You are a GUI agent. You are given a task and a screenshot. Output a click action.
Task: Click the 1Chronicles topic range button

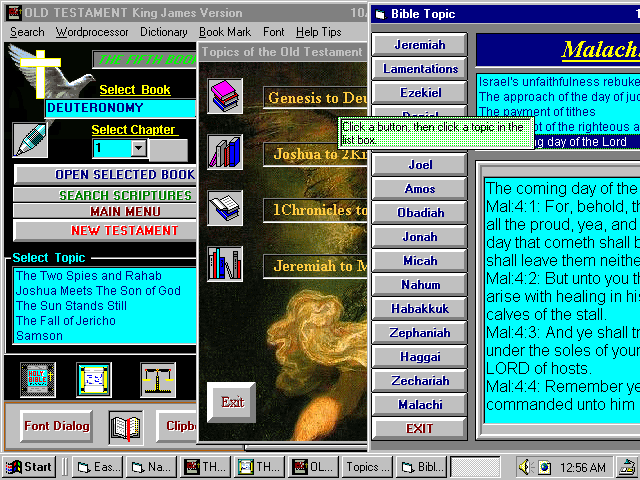[x=315, y=210]
